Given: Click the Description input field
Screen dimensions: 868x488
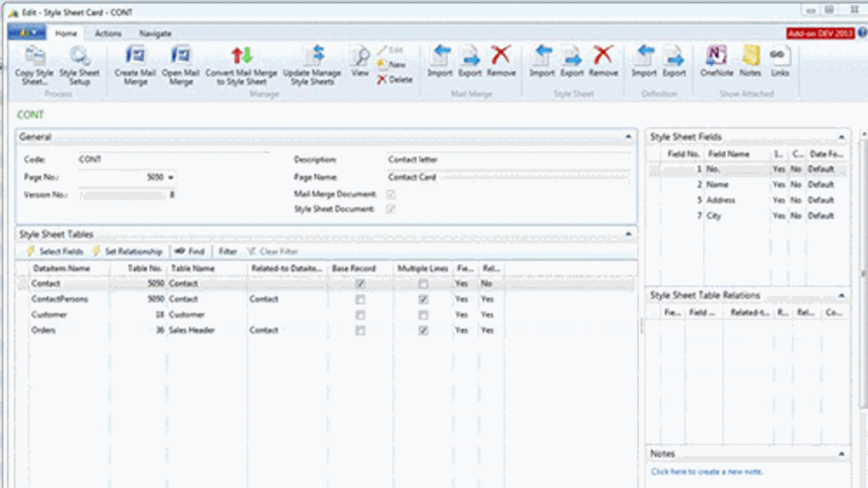Looking at the screenshot, I should [508, 160].
